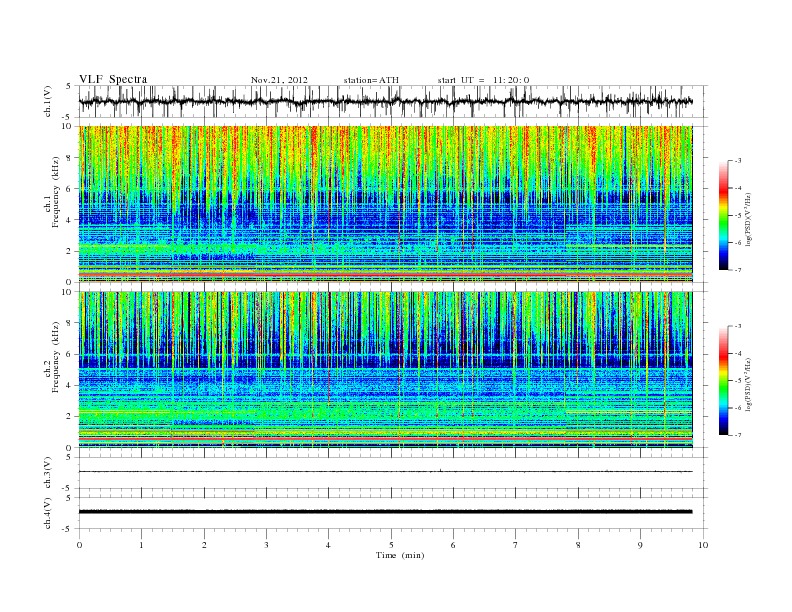Click inside the ch.1 spectrogram panel
Image resolution: width=792 pixels, height=612 pixels.
385,204
